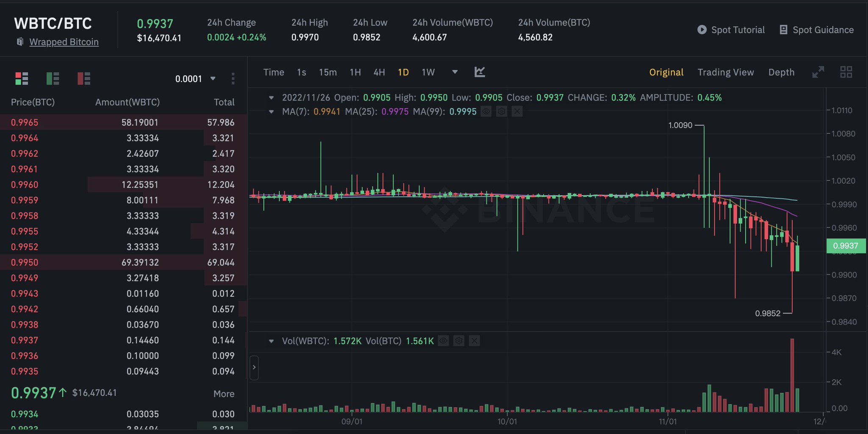Open the order book more options menu
Screen dimensions: 868x434
pos(233,78)
